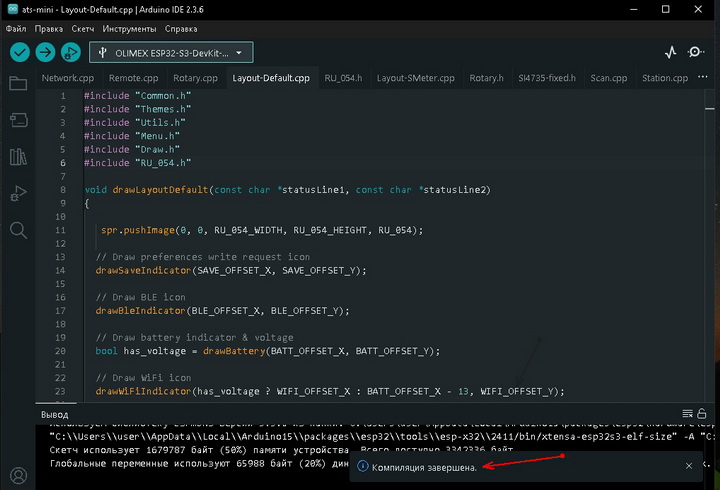Click the editor vertical scrollbar marker
Screen dimensions: 720x490
[710, 109]
